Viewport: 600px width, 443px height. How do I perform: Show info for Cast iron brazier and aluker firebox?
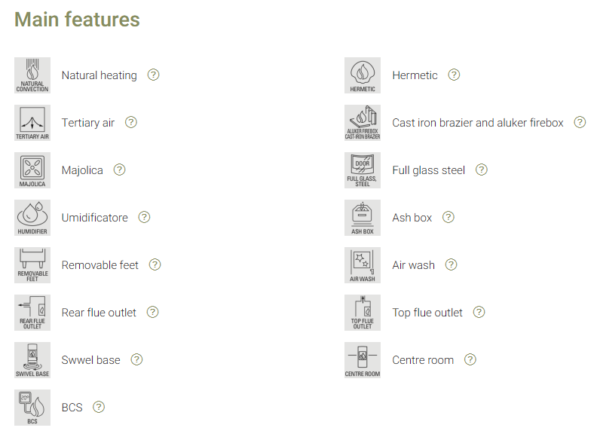(x=580, y=122)
